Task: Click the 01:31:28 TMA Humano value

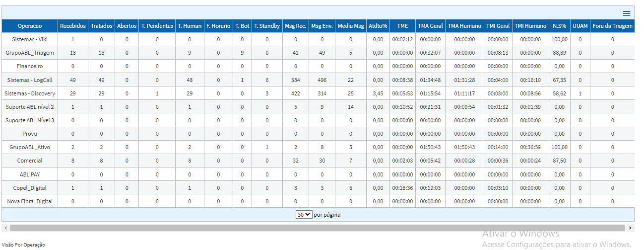Action: point(464,80)
